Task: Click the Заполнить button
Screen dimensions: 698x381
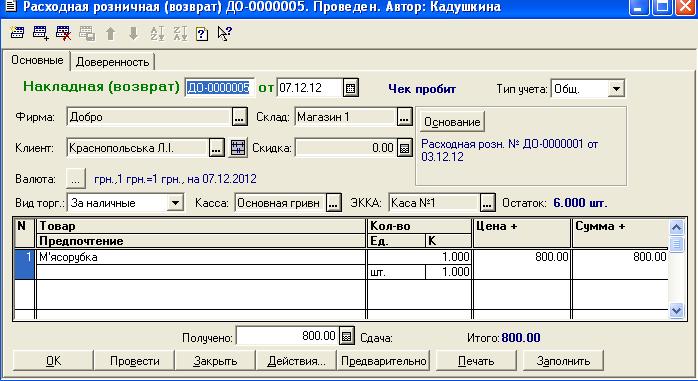Action: [x=563, y=361]
